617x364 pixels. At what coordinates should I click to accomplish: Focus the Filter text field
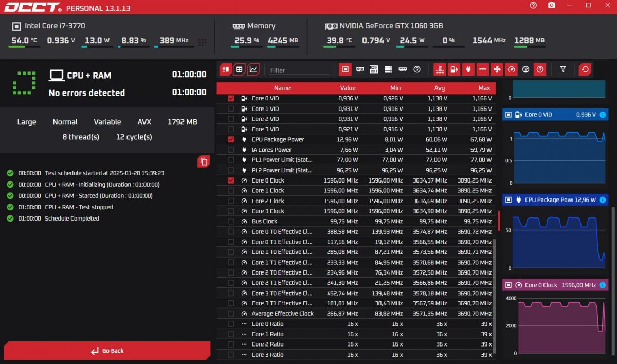pyautogui.click(x=299, y=70)
